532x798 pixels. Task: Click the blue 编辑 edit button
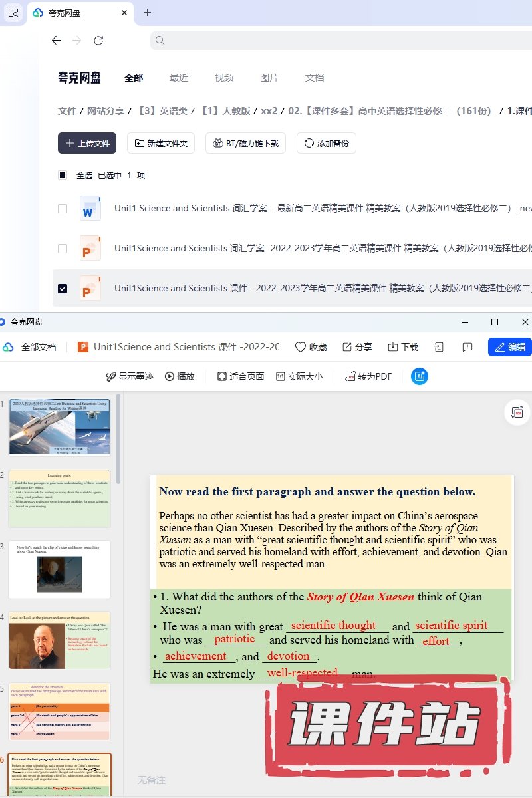pos(510,347)
